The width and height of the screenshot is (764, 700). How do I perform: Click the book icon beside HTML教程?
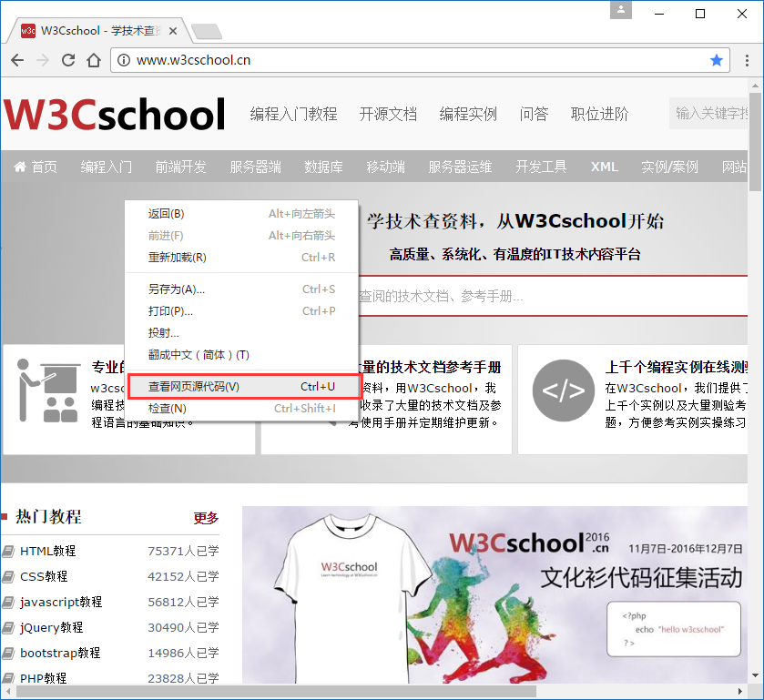point(8,552)
